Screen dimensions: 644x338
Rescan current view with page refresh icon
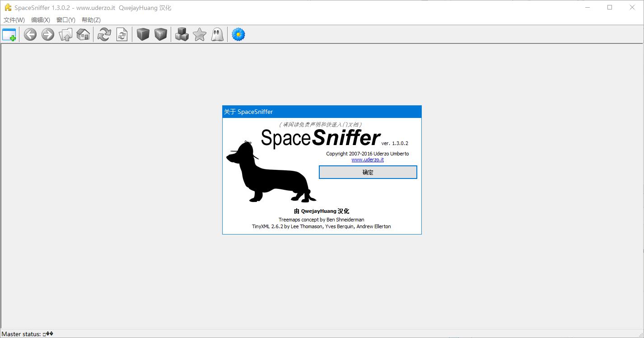point(122,34)
